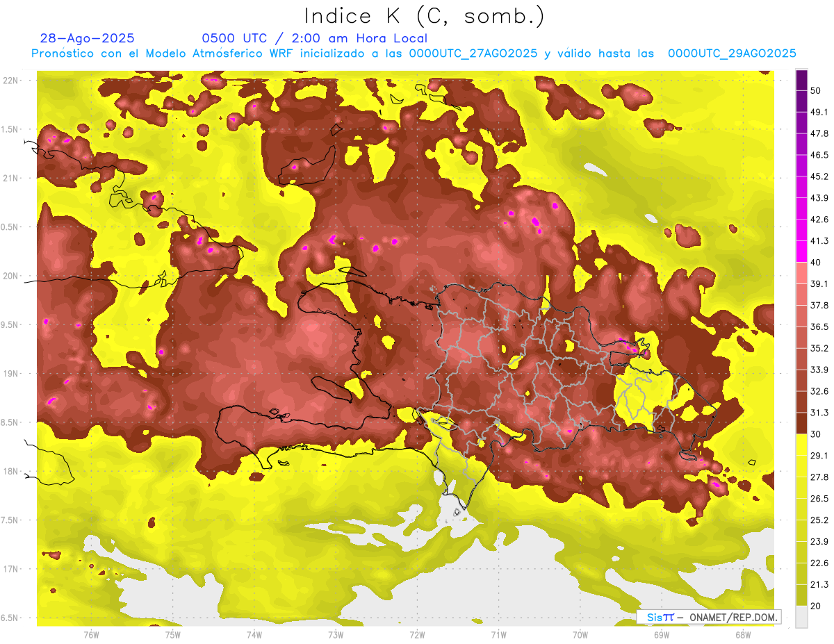Click the colorbar value '35.2'
The height and width of the screenshot is (644, 834).
coord(819,348)
